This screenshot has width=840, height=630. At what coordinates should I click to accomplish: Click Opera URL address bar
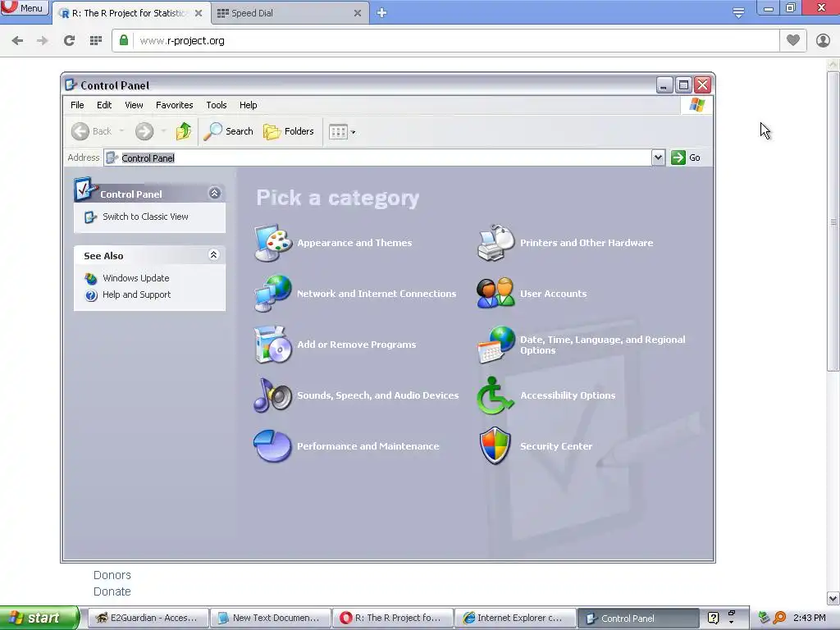tap(445, 41)
